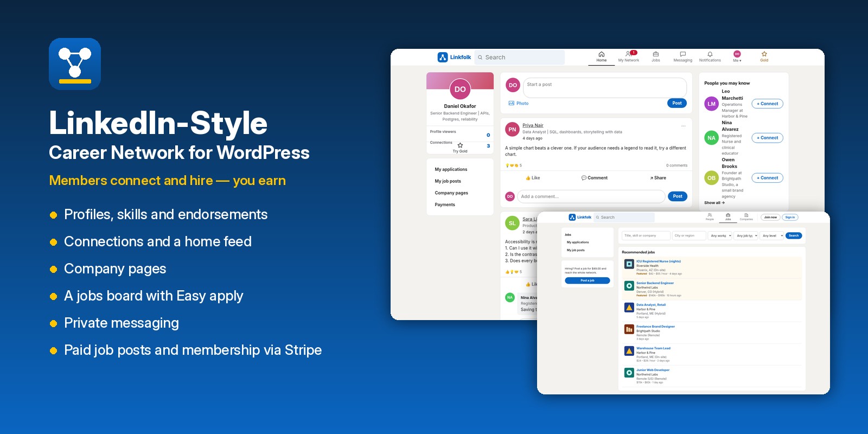This screenshot has width=868, height=434.
Task: Focus the Title, skill or company field
Action: 646,235
